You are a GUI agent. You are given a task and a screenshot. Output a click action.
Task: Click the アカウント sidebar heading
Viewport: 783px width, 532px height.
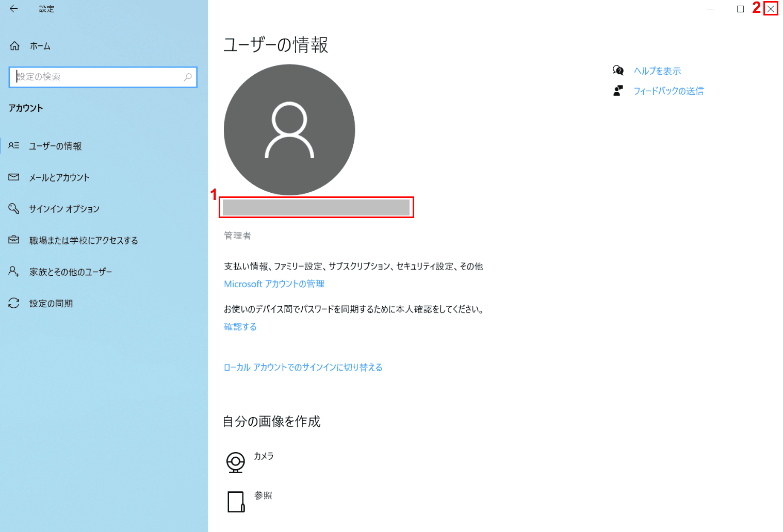26,108
